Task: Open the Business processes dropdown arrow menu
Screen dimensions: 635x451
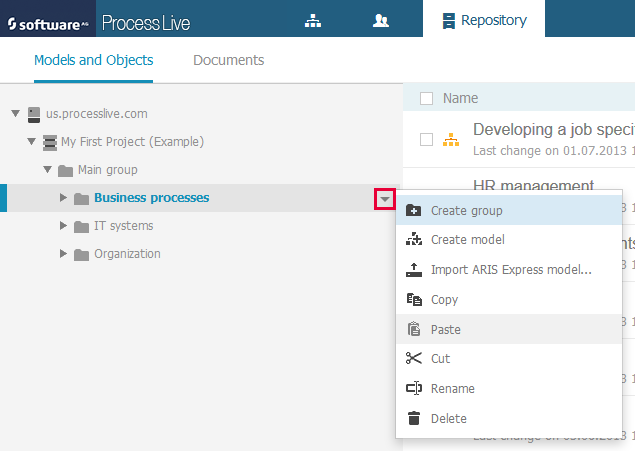Action: tap(385, 199)
